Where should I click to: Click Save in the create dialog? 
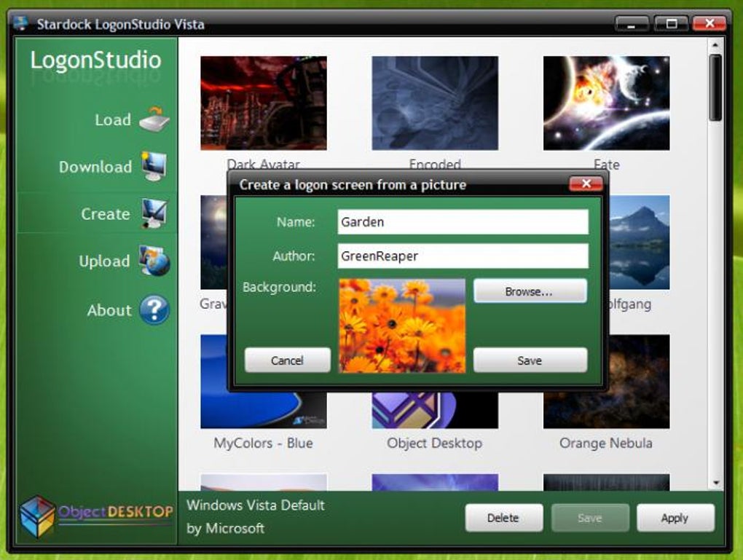coord(530,360)
